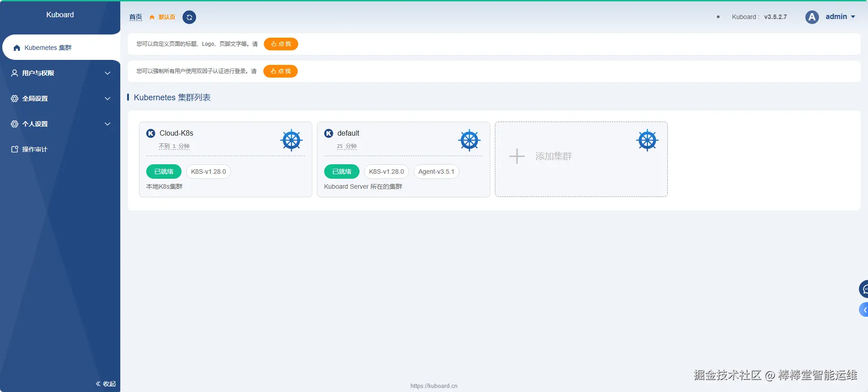868x392 pixels.
Task: Click the 首页 breadcrumb link
Action: click(x=136, y=17)
